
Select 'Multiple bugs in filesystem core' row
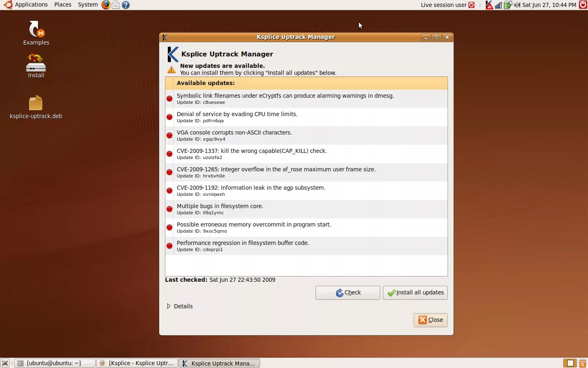click(306, 209)
